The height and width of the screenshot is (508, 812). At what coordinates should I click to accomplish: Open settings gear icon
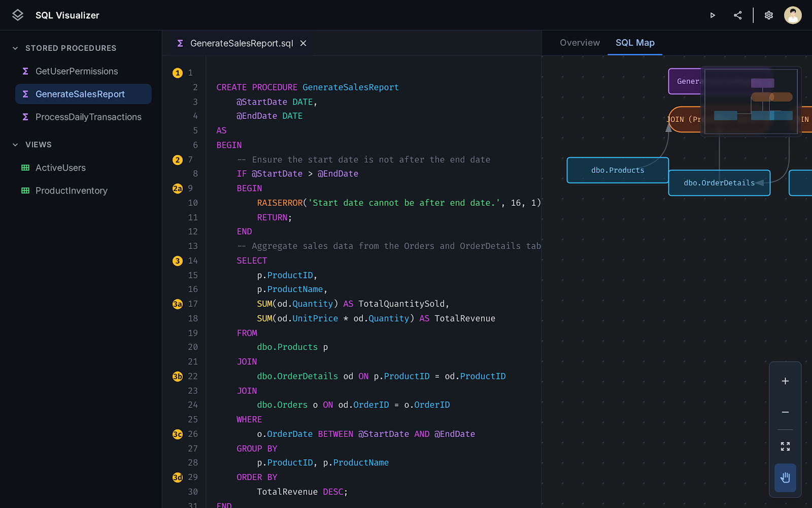[x=769, y=15]
